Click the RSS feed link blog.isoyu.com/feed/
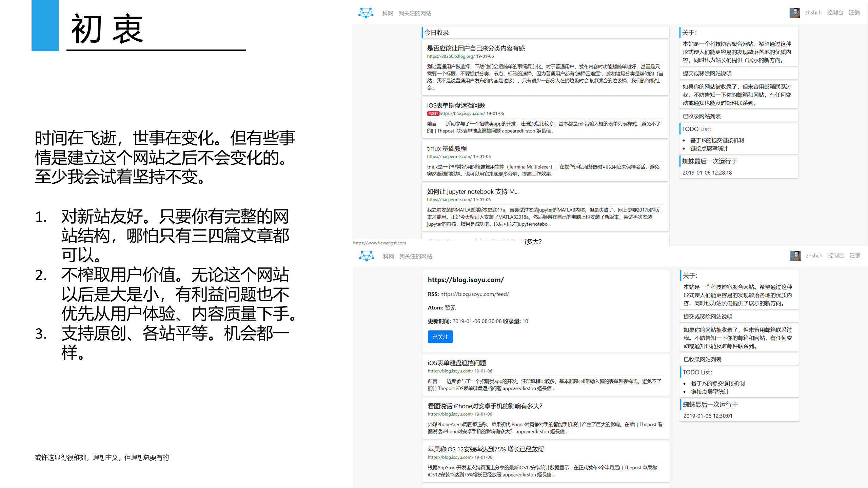Viewport: 868px width, 488px height. [x=474, y=294]
